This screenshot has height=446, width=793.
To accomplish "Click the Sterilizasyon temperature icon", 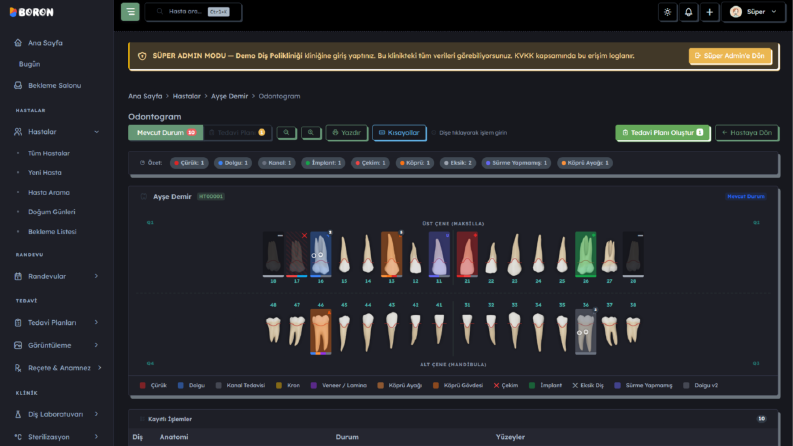I will pos(18,437).
